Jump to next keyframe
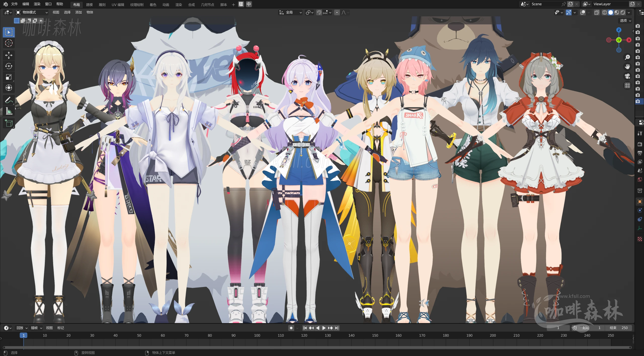This screenshot has height=356, width=644. pyautogui.click(x=330, y=328)
